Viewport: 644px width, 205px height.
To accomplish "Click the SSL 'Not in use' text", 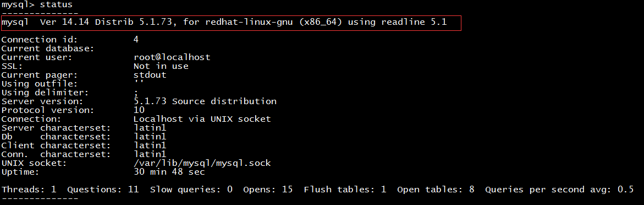I will coord(161,66).
